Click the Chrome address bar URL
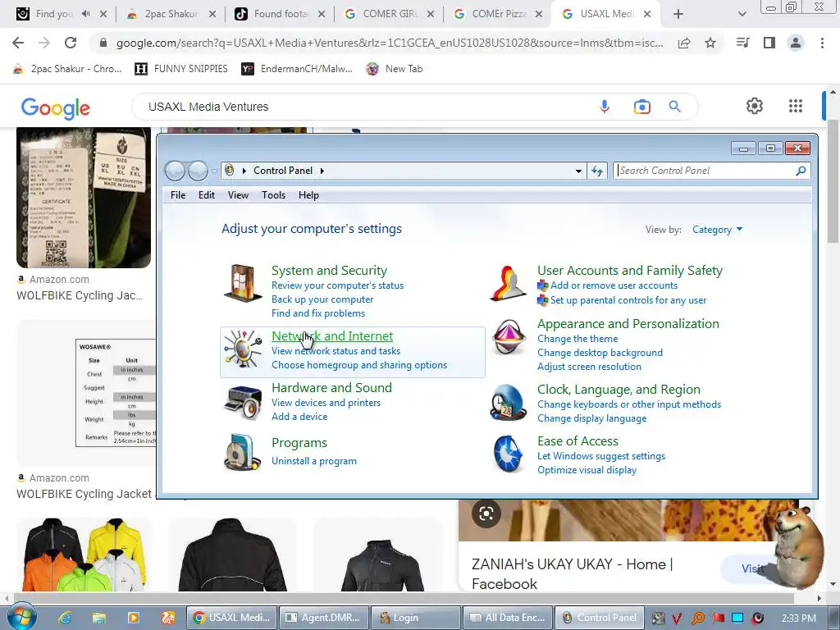 (390, 43)
